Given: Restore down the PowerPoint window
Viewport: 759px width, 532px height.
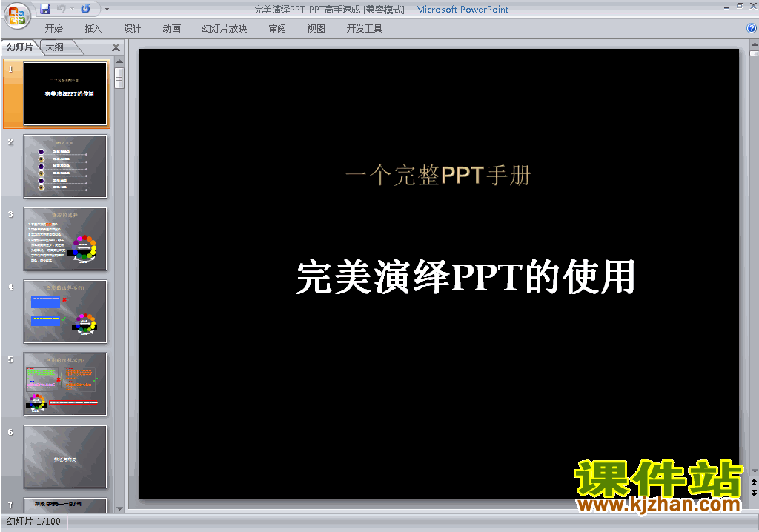Looking at the screenshot, I should tap(740, 6).
